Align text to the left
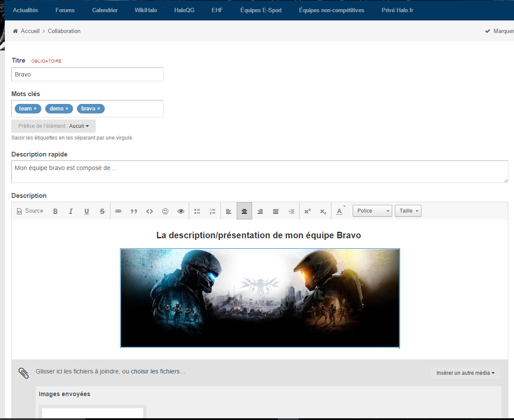 point(229,211)
